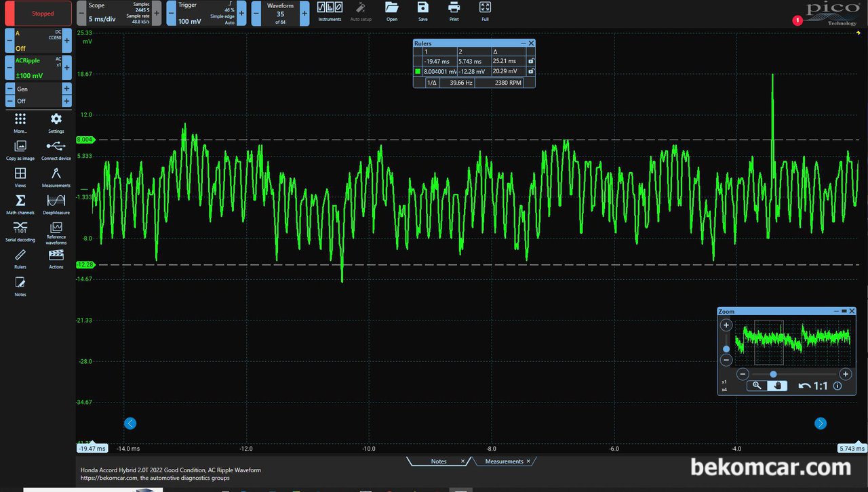Switch to Full screen view

[x=485, y=10]
